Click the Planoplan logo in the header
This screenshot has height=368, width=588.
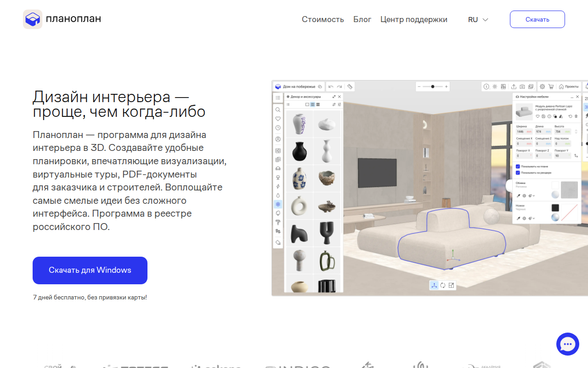click(x=62, y=19)
